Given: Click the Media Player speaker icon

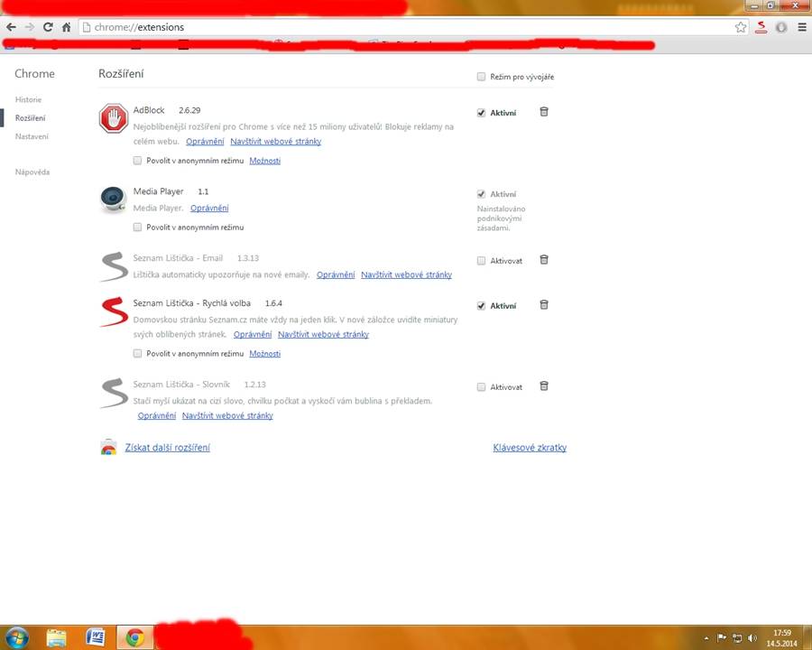Looking at the screenshot, I should tap(113, 200).
